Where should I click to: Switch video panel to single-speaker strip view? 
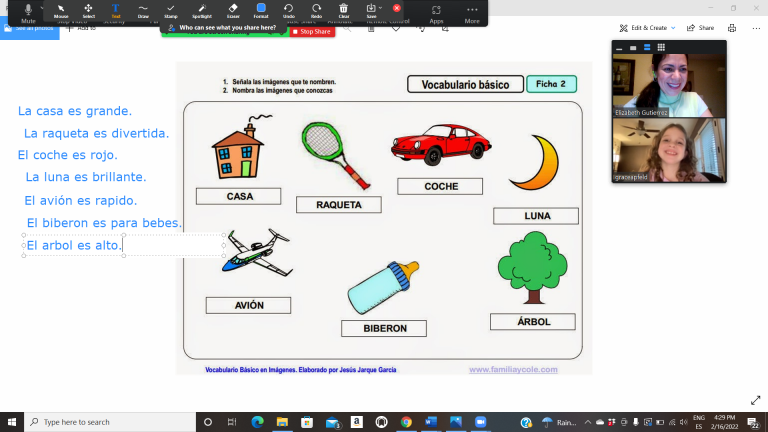point(633,48)
